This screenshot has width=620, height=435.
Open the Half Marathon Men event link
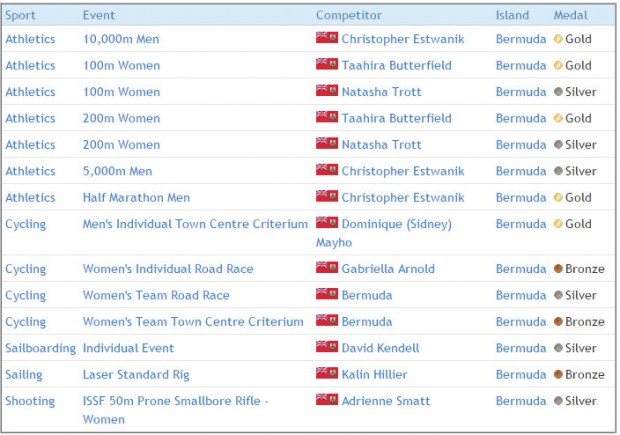tap(136, 198)
